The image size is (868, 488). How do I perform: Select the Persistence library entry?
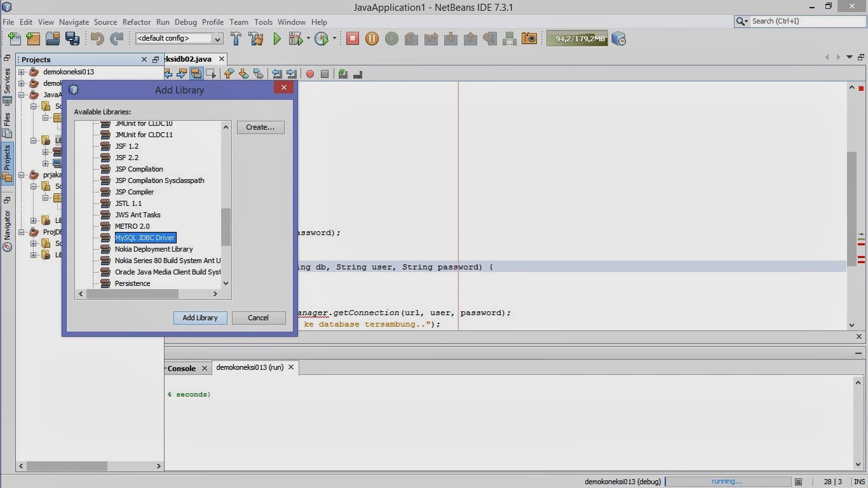pos(133,283)
